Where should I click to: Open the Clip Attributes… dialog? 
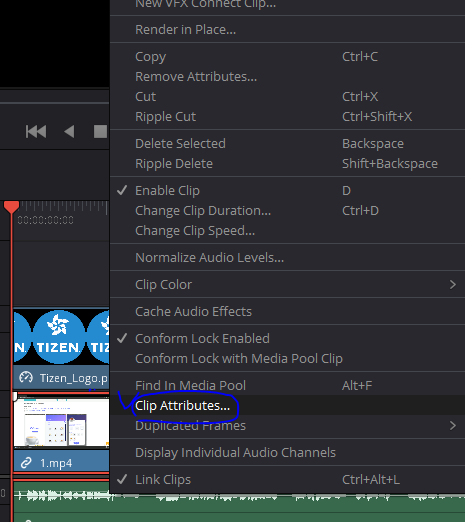coord(287,406)
